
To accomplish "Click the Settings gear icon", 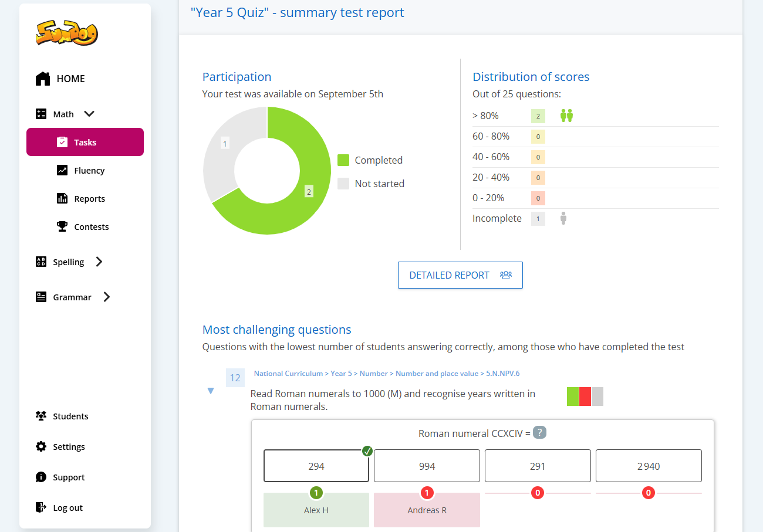I will coord(41,447).
